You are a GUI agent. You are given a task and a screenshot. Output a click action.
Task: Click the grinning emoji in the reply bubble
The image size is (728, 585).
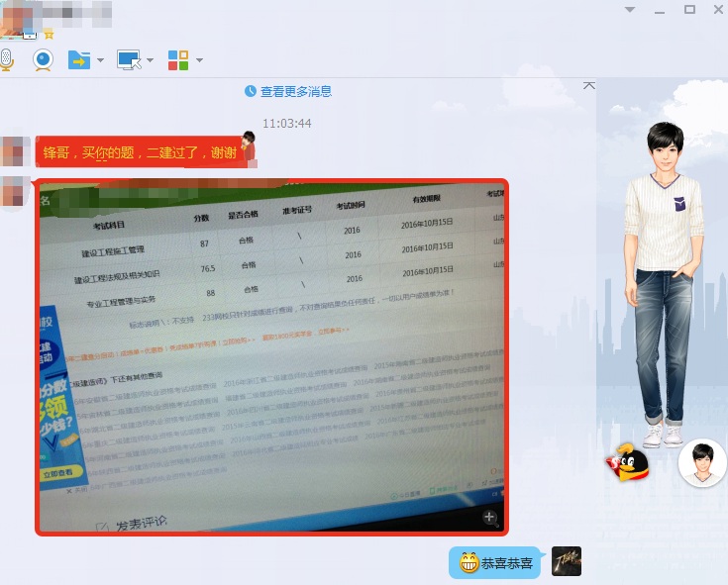click(468, 563)
